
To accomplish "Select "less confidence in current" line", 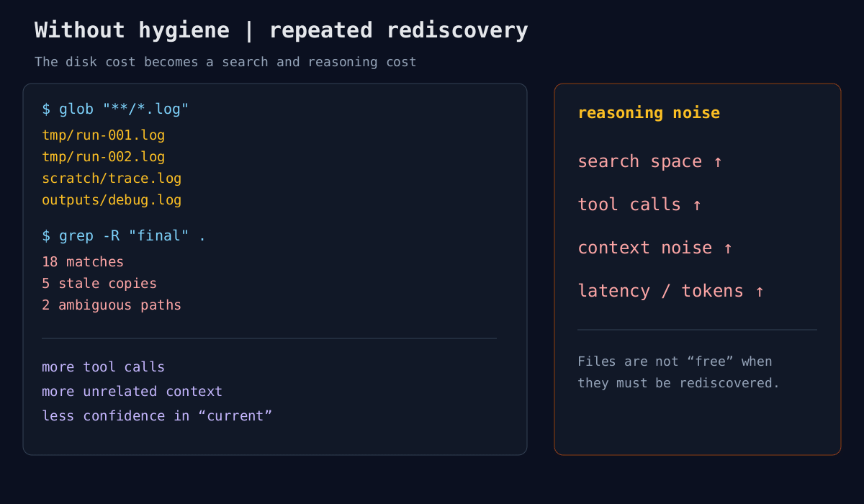I will pos(157,416).
